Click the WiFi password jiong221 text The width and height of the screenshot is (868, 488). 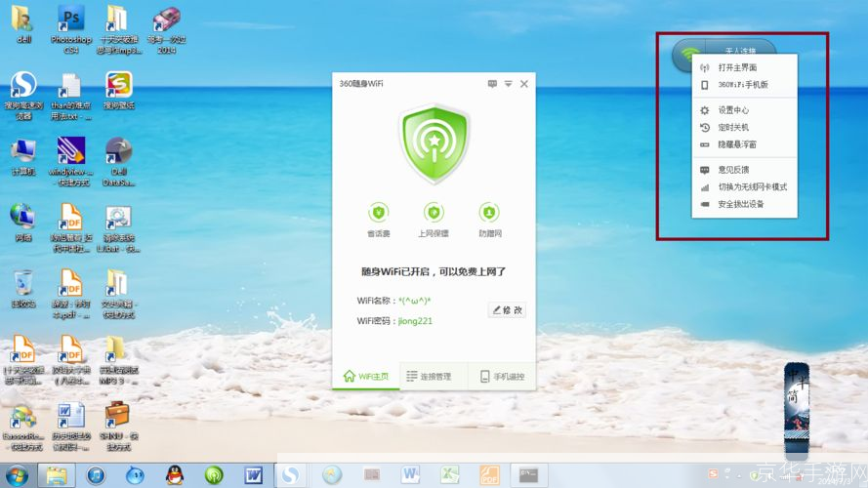pos(415,321)
